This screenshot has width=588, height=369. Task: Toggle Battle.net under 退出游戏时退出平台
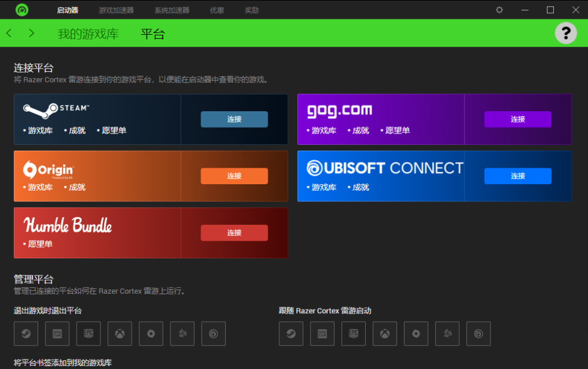click(x=182, y=333)
